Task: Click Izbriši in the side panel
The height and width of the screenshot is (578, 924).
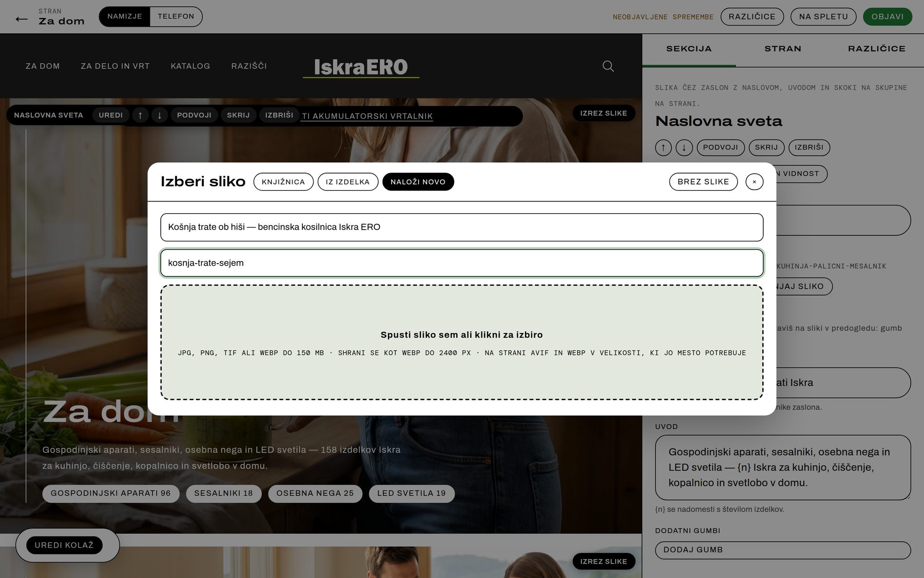Action: point(809,147)
